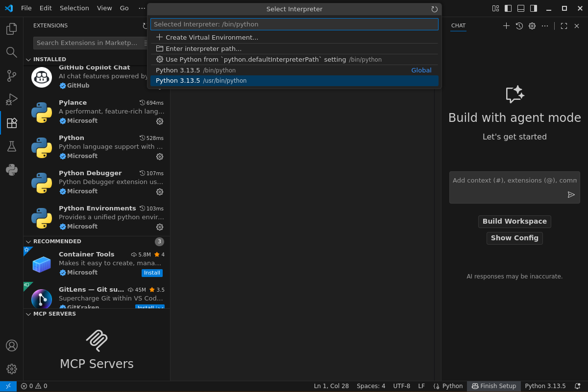The width and height of the screenshot is (588, 392).
Task: Install the Container Tools extension
Action: 152,273
